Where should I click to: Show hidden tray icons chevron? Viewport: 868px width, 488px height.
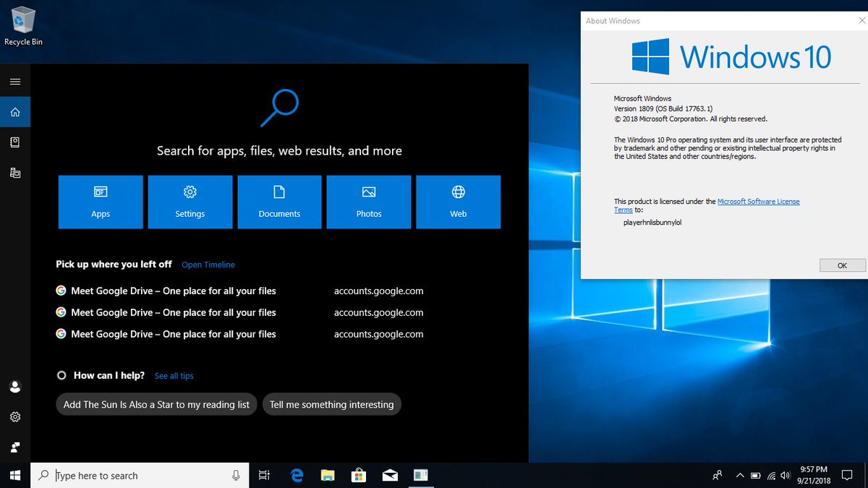739,475
